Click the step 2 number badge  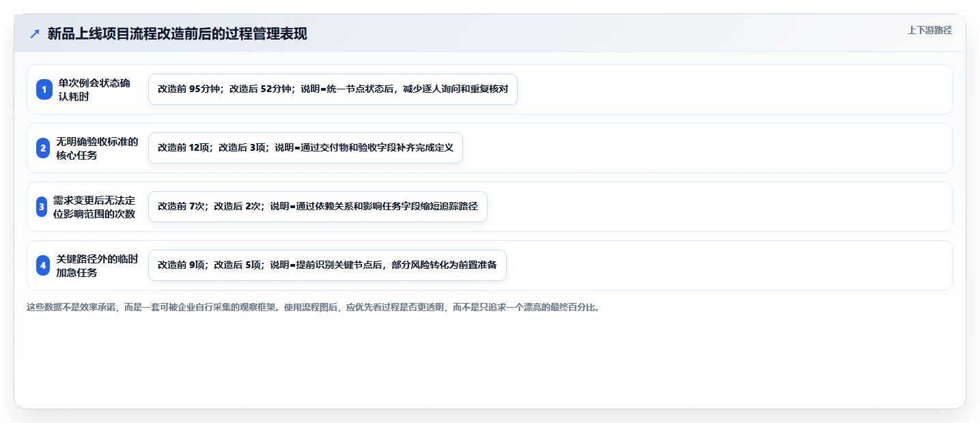point(44,148)
